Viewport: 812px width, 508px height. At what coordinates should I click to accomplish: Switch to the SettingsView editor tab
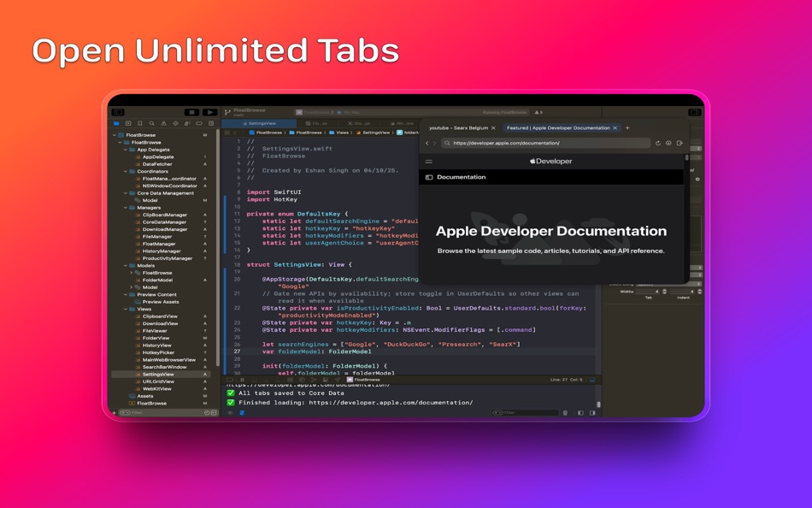pos(259,123)
